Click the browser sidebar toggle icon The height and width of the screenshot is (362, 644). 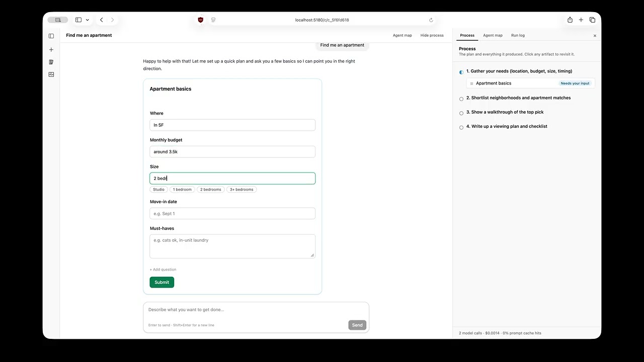pyautogui.click(x=78, y=20)
